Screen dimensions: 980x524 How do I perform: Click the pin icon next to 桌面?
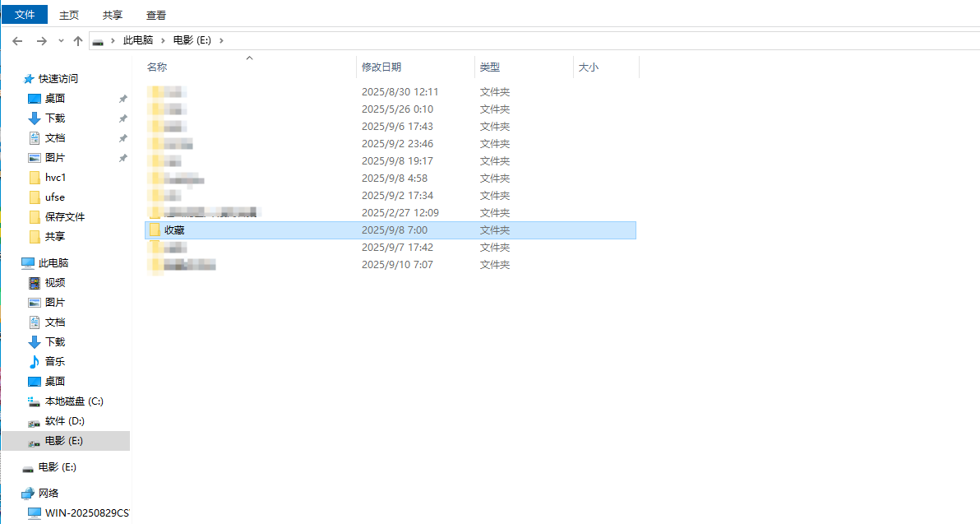click(123, 99)
